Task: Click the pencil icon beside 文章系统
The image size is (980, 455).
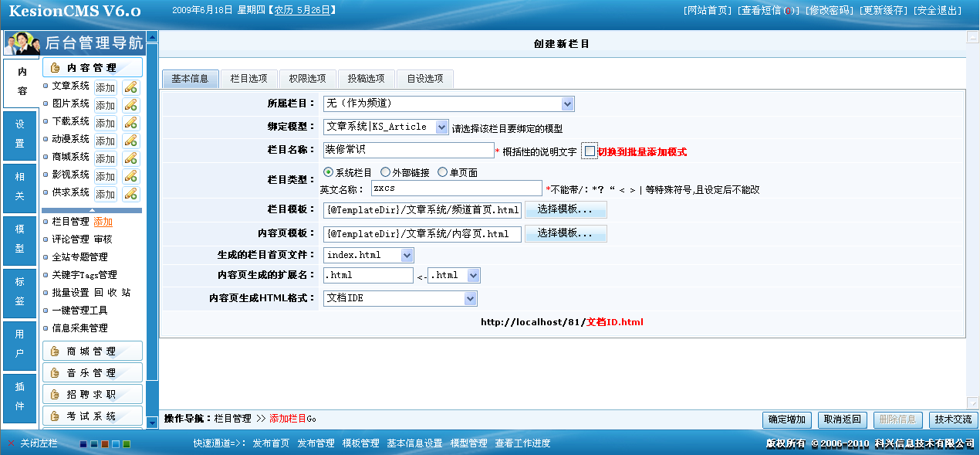Action: [131, 87]
